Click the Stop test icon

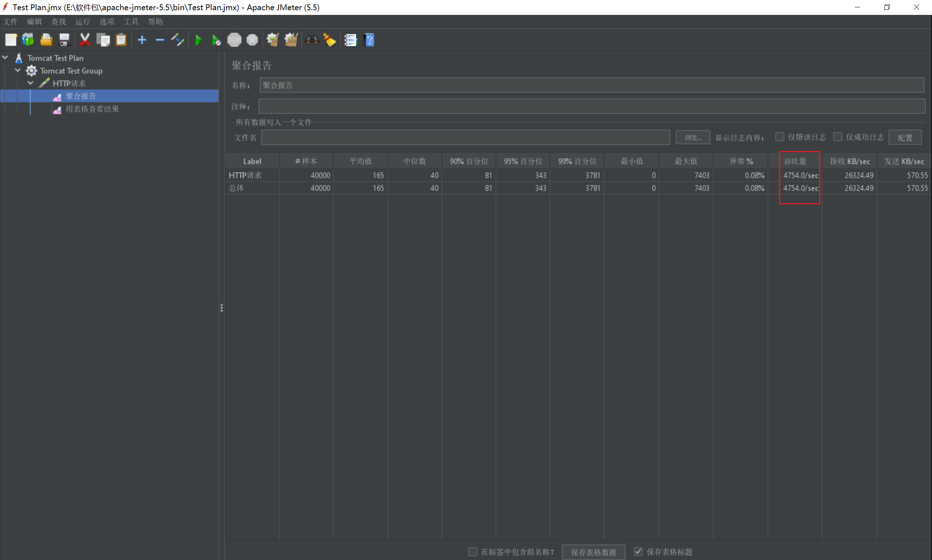(x=234, y=40)
